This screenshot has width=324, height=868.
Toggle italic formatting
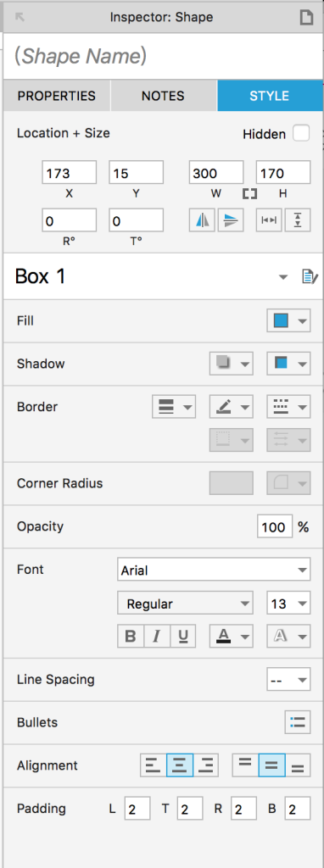pos(157,636)
